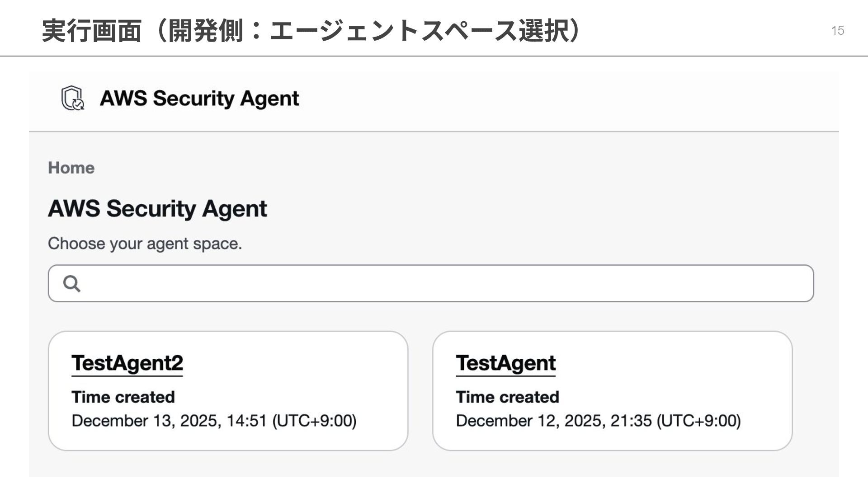Image resolution: width=868 pixels, height=488 pixels.
Task: Click the 'Choose your agent space.' description
Action: tap(145, 244)
